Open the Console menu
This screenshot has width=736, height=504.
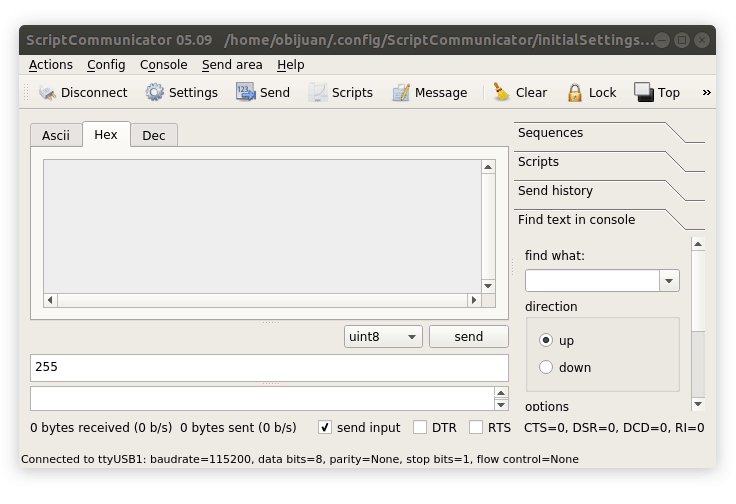click(x=163, y=65)
